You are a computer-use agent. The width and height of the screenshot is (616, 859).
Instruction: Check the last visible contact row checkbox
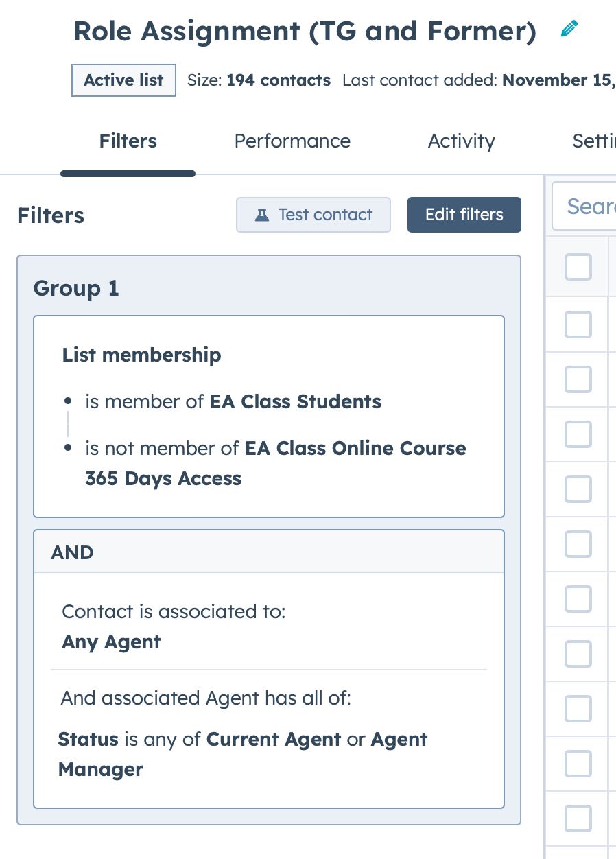(578, 818)
